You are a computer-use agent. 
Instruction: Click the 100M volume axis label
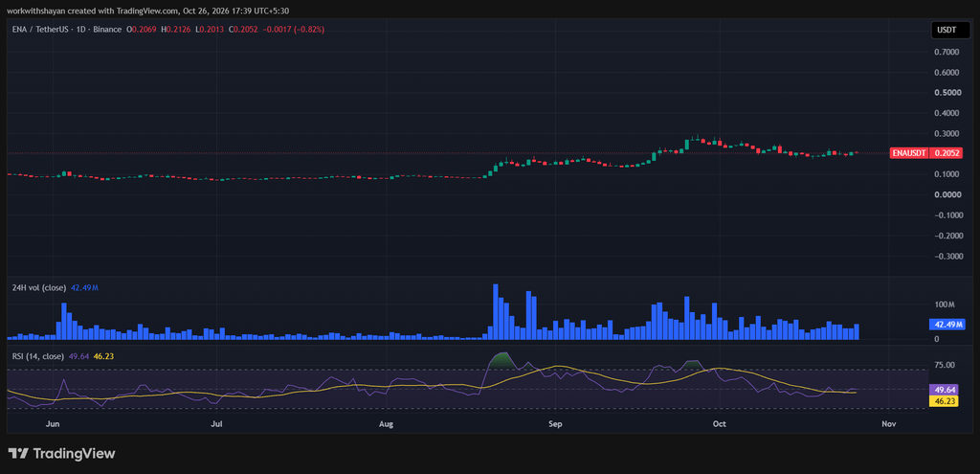click(944, 305)
